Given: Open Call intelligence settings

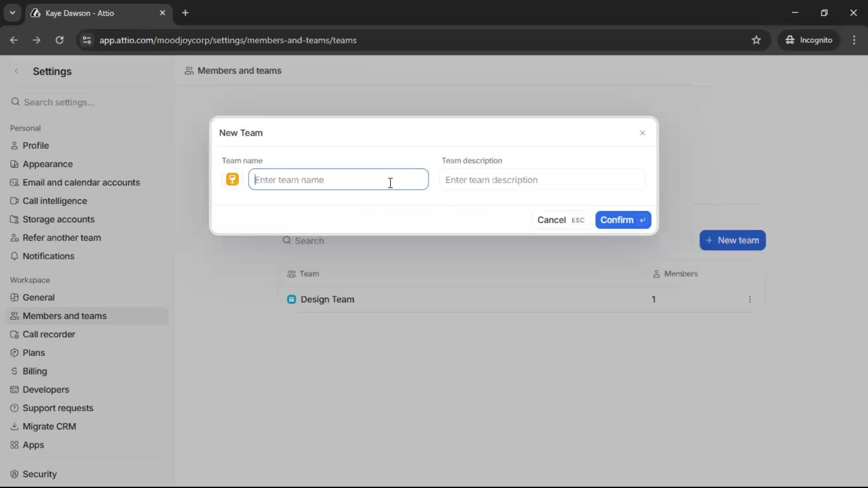Looking at the screenshot, I should pyautogui.click(x=55, y=201).
